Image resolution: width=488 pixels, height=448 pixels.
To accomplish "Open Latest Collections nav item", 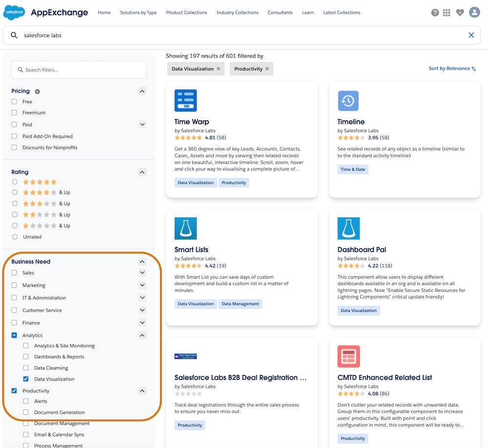I will pos(342,13).
